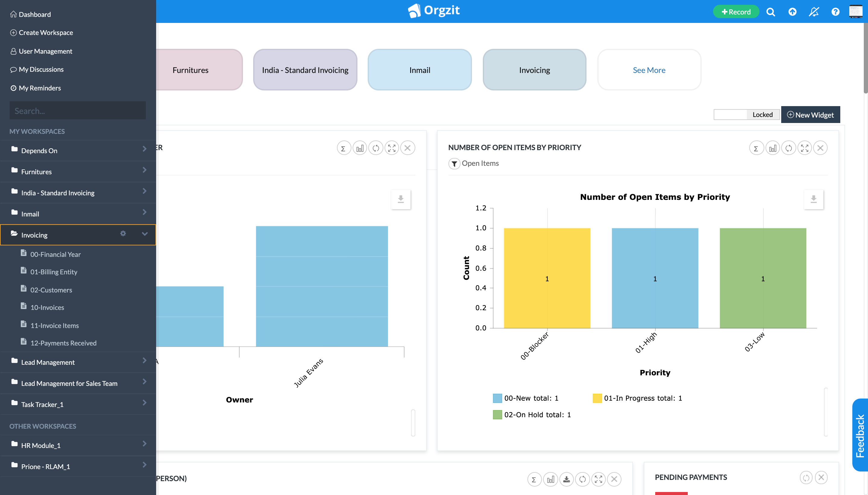Toggle the Locked dashboard switch
868x495 pixels.
[x=746, y=115]
